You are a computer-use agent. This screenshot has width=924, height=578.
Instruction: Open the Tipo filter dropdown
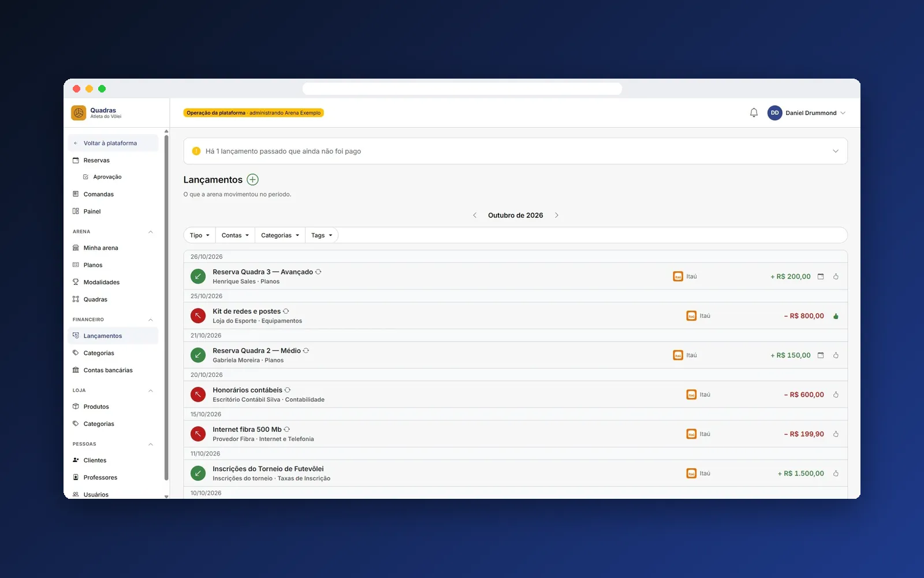(x=200, y=235)
